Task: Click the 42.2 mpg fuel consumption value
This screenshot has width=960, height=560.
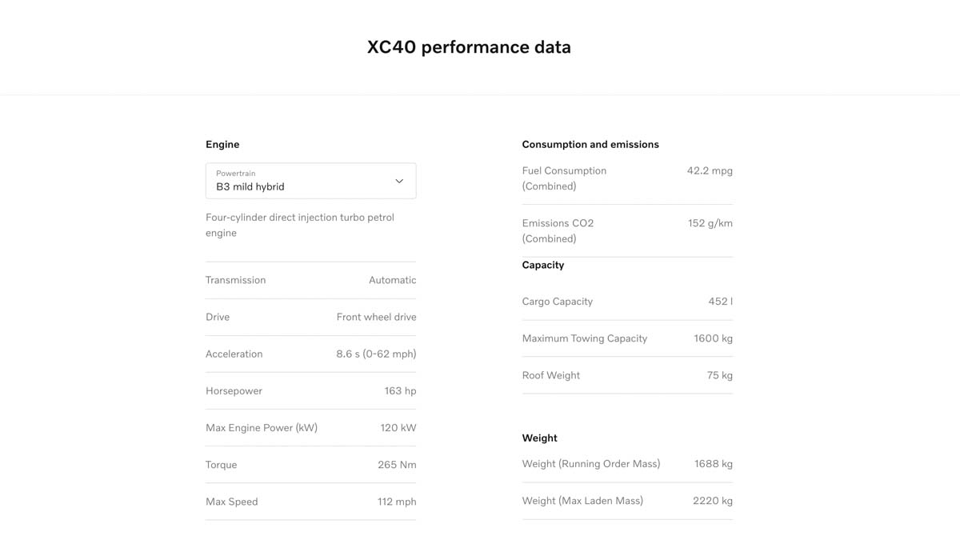Action: [x=710, y=170]
